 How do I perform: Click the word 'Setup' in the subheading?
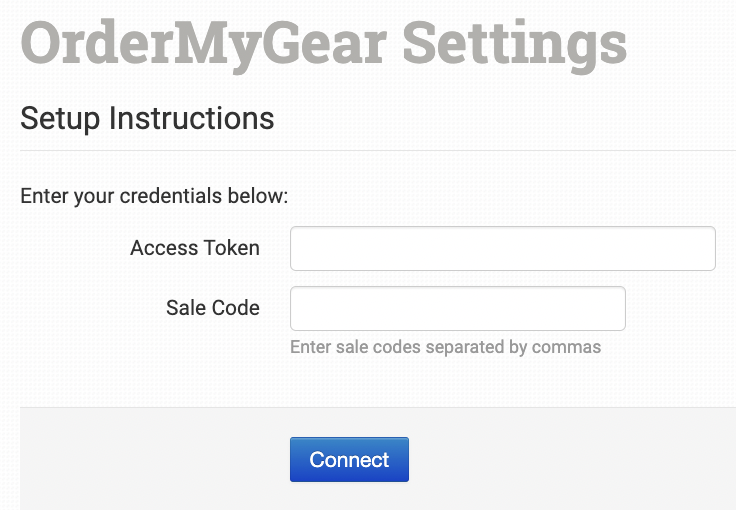click(x=60, y=119)
